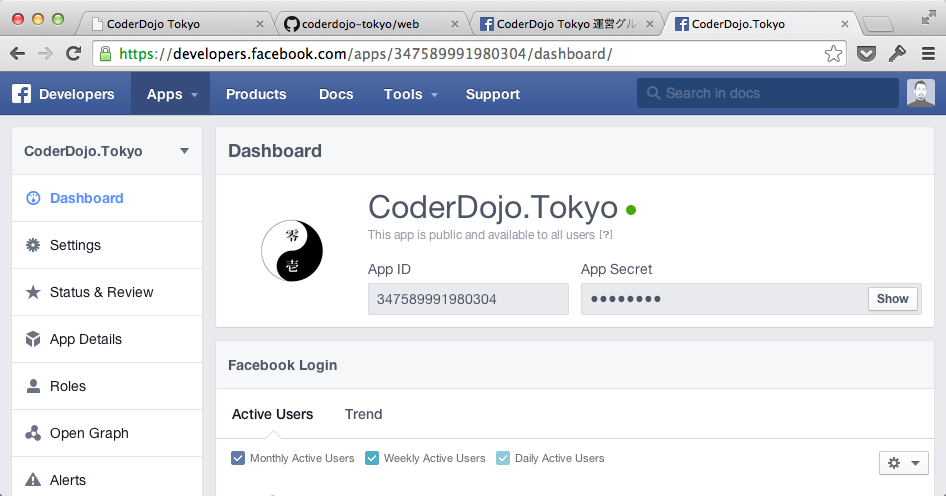946x496 pixels.
Task: Click the green SSL padlock icon
Action: click(x=105, y=54)
